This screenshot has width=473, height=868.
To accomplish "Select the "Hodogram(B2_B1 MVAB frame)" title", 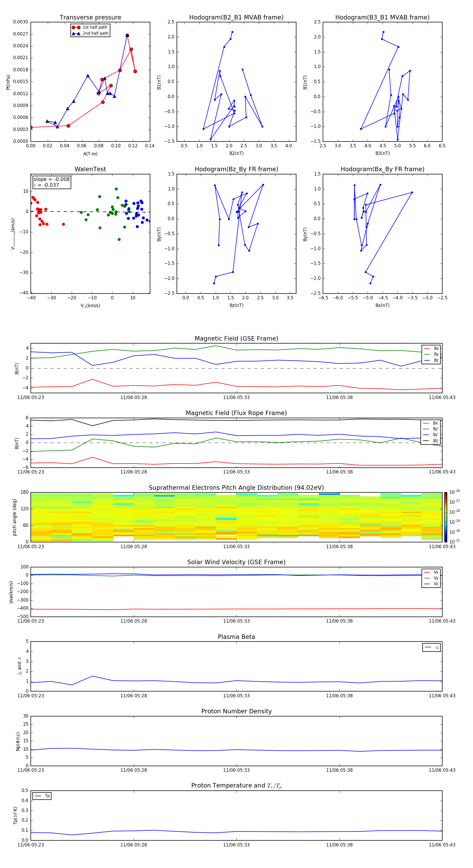I will pos(236,18).
